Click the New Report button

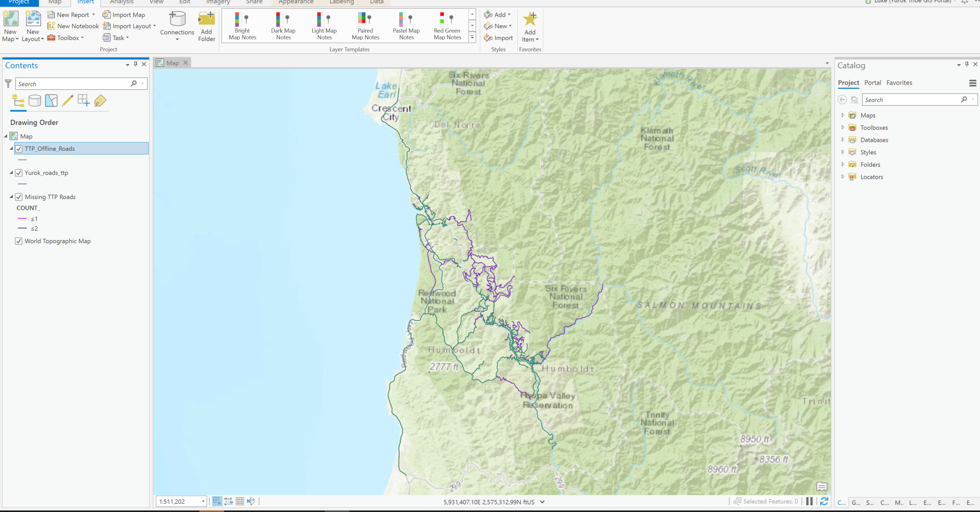coord(71,14)
